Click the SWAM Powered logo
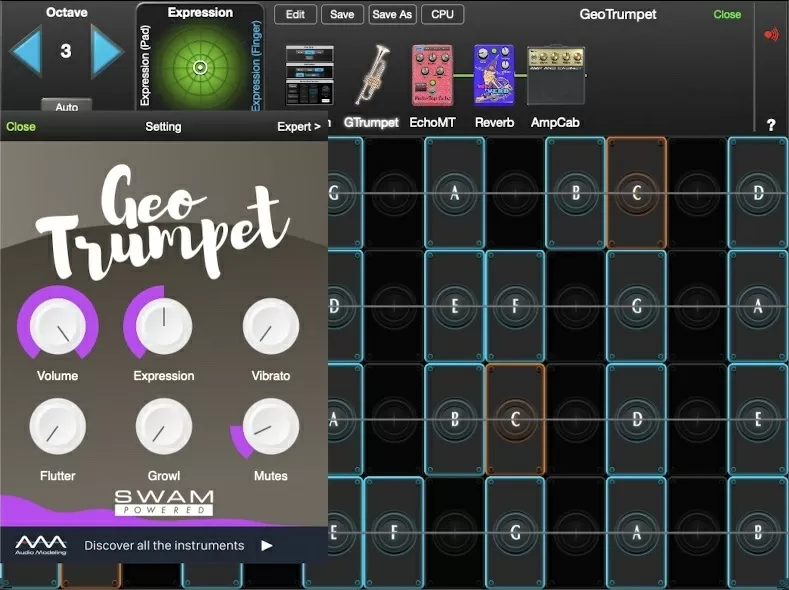 point(164,502)
